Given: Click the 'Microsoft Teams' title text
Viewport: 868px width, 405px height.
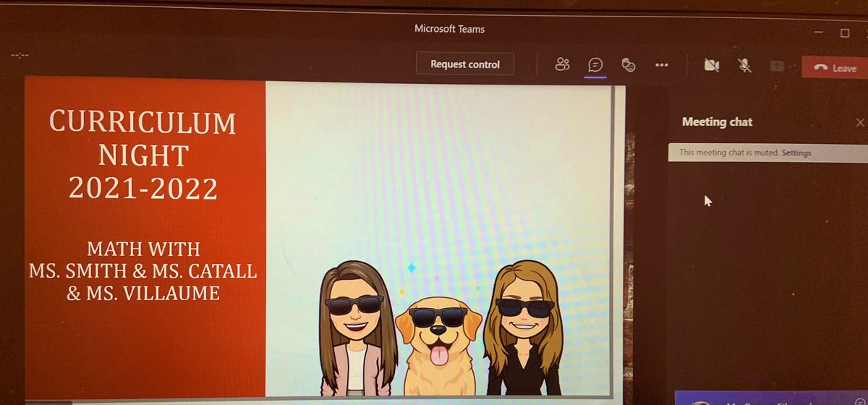Looking at the screenshot, I should tap(449, 30).
